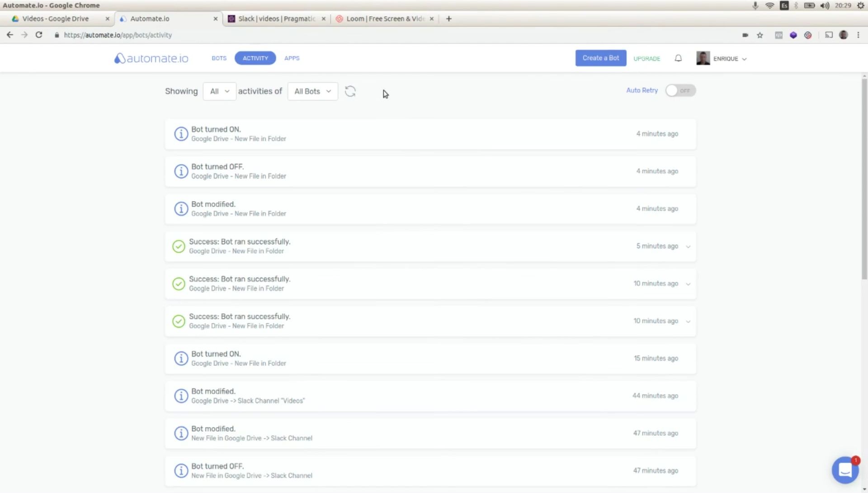Open the ENRIQUE account dropdown

(x=730, y=59)
